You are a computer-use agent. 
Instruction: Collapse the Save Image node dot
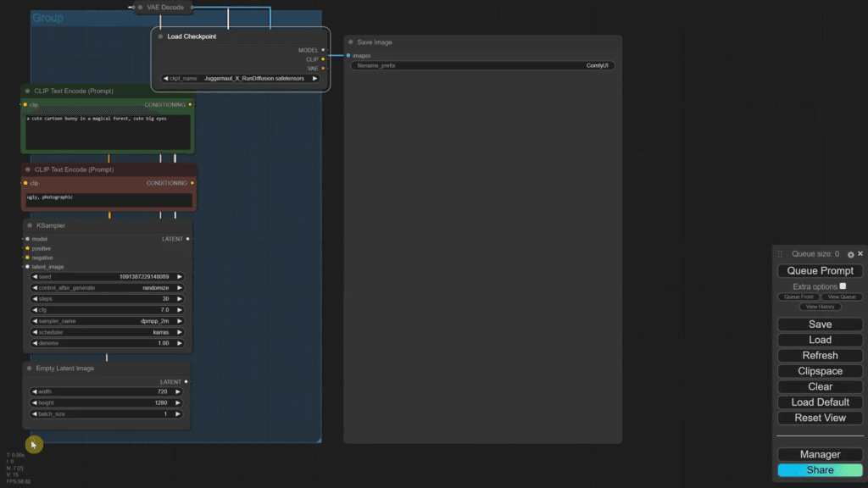(350, 42)
